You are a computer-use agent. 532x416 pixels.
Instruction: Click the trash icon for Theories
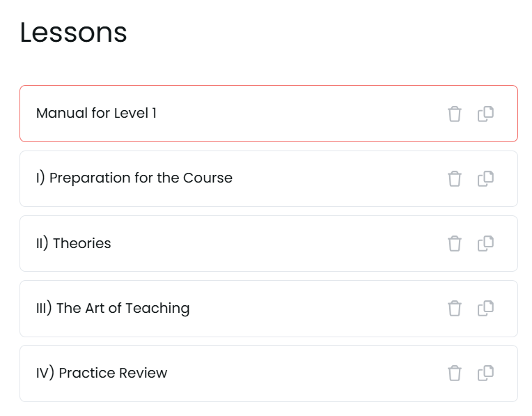point(455,243)
